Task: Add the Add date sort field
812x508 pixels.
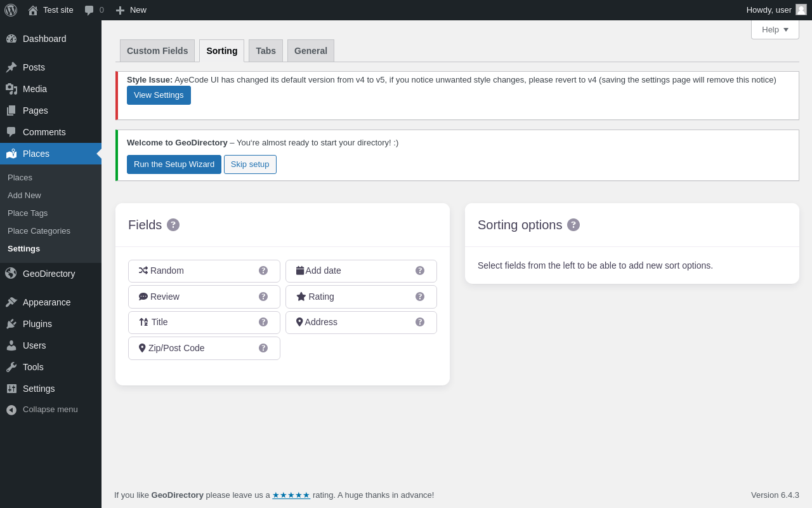Action: pyautogui.click(x=361, y=271)
